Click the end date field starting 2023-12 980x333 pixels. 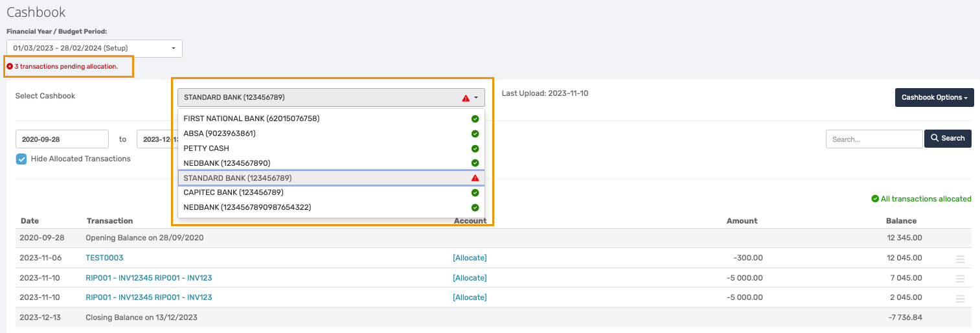coord(157,139)
